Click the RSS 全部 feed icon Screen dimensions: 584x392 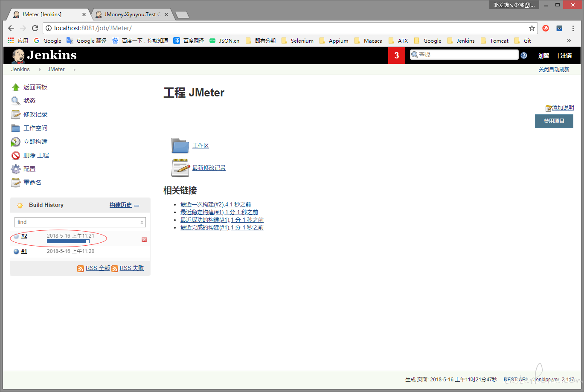point(81,268)
